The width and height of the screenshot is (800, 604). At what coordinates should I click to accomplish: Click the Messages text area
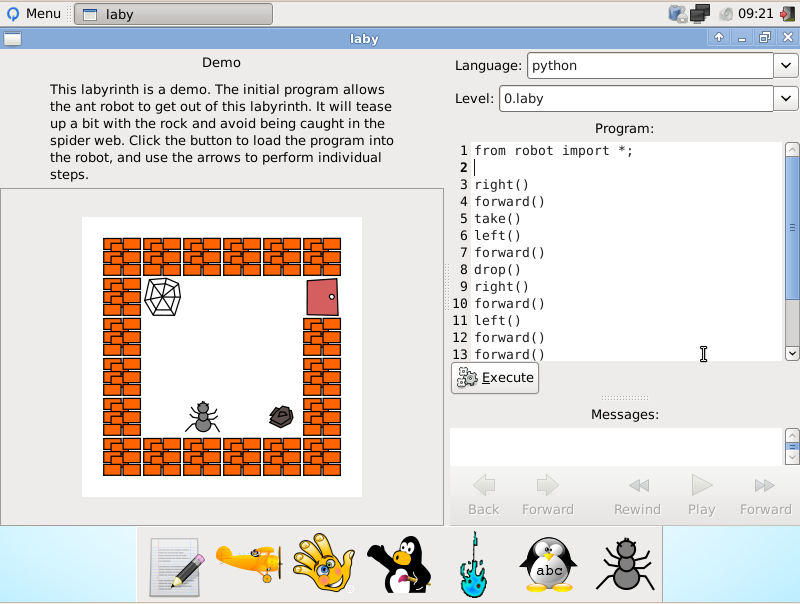pyautogui.click(x=616, y=446)
